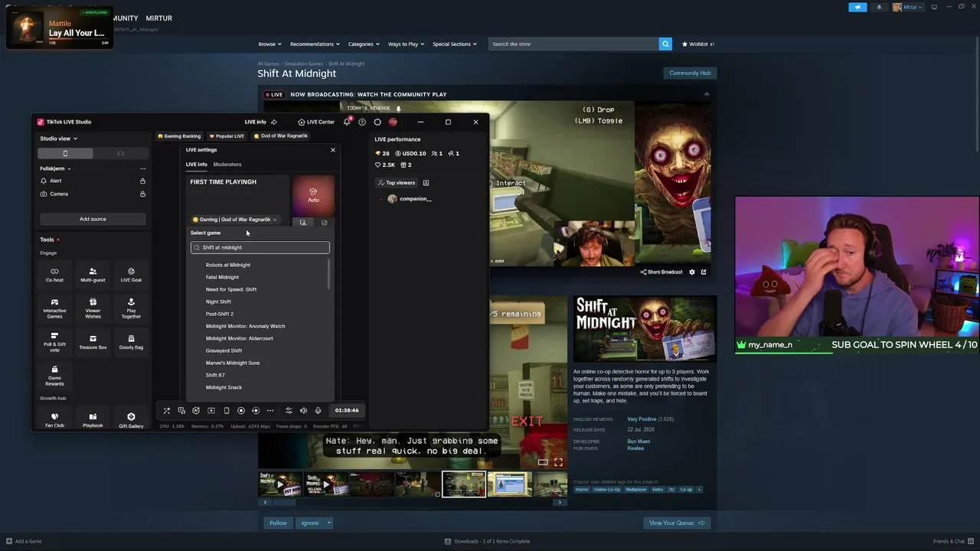Open Ignore dropdown arrow
The height and width of the screenshot is (551, 980).
[x=329, y=523]
